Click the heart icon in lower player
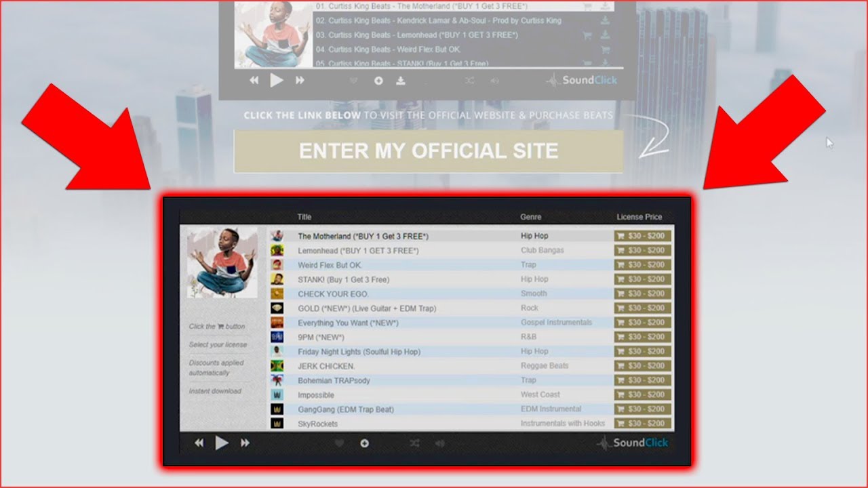The image size is (868, 488). [340, 443]
